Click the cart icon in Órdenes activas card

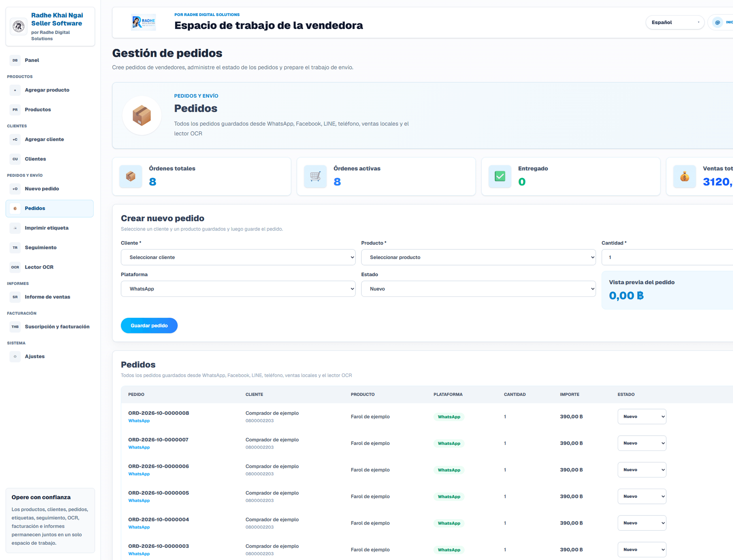pyautogui.click(x=315, y=176)
